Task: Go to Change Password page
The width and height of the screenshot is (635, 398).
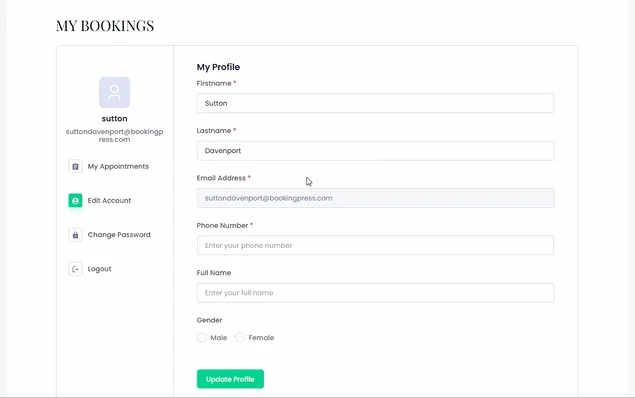Action: [119, 235]
